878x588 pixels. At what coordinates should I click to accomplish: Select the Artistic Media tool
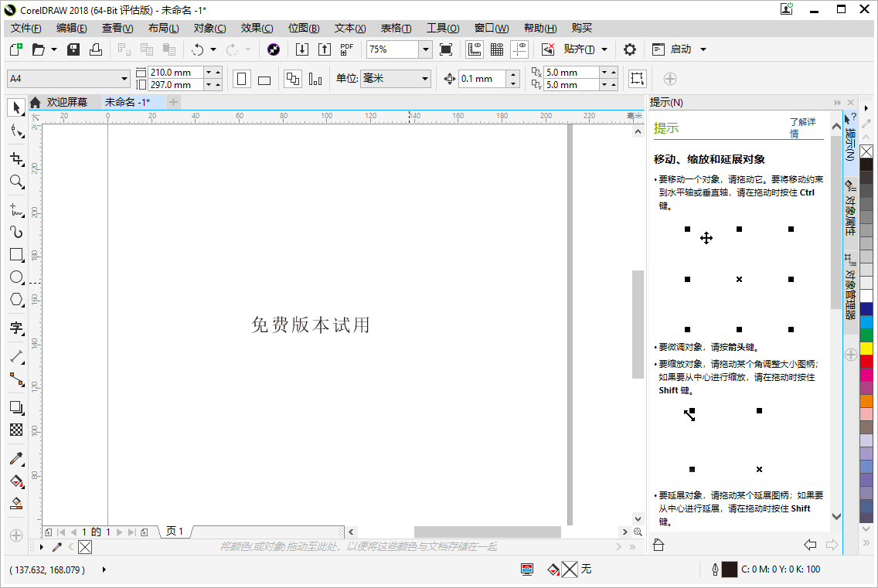(x=16, y=232)
